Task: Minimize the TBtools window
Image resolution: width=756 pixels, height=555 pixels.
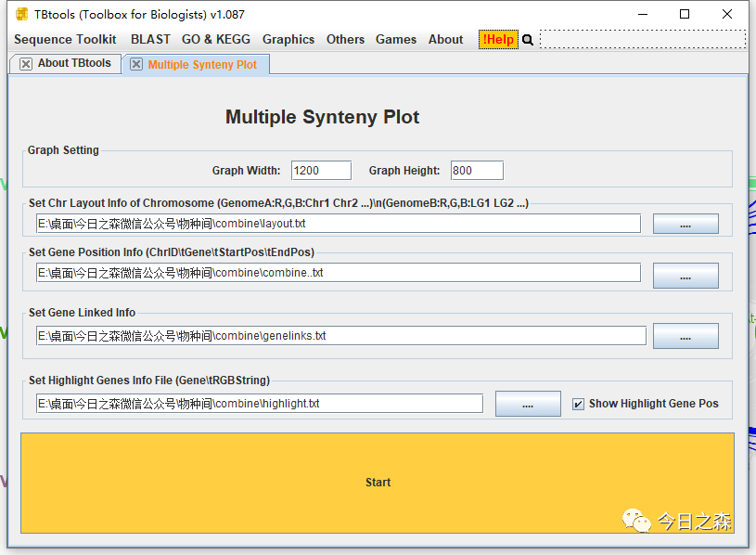Action: (x=643, y=15)
